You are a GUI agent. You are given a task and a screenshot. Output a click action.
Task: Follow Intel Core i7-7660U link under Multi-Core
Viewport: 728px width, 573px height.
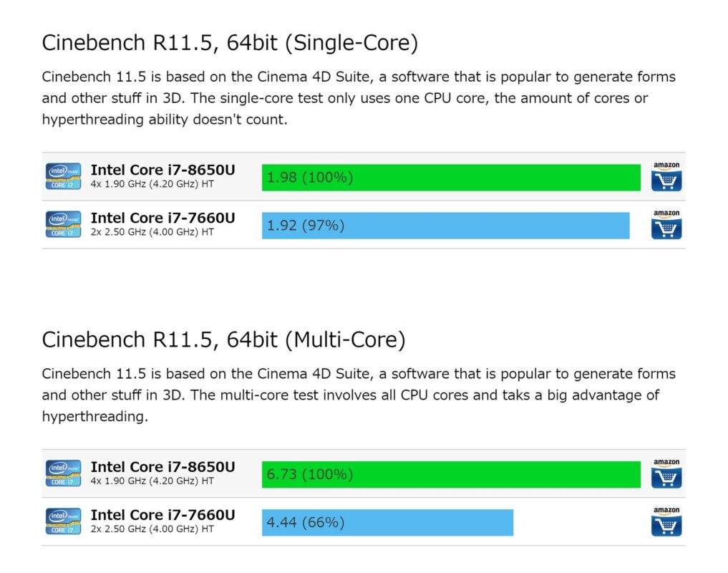[162, 514]
